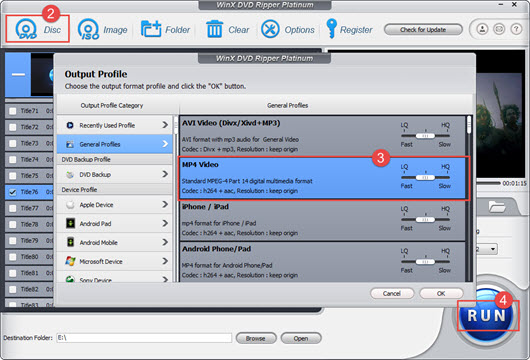Confirm the profile with OK button
530x360 pixels.
click(x=441, y=293)
